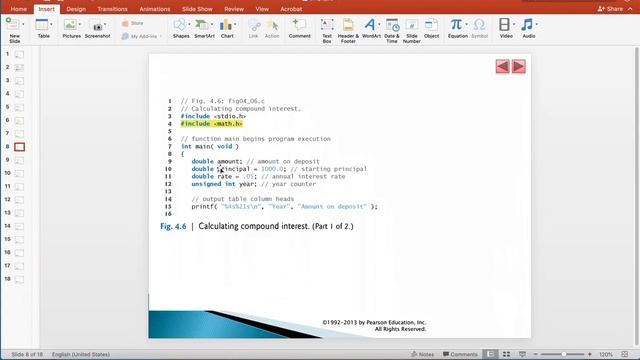This screenshot has height=360, width=640.
Task: Switch to Slide Sorter view
Action: 507,354
